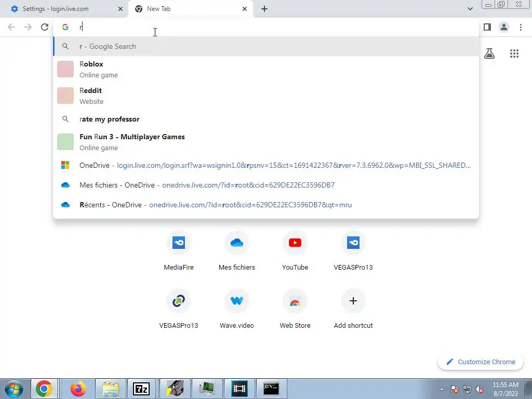This screenshot has width=532, height=399.
Task: Open the monitor app icon in taskbar
Action: (x=207, y=389)
